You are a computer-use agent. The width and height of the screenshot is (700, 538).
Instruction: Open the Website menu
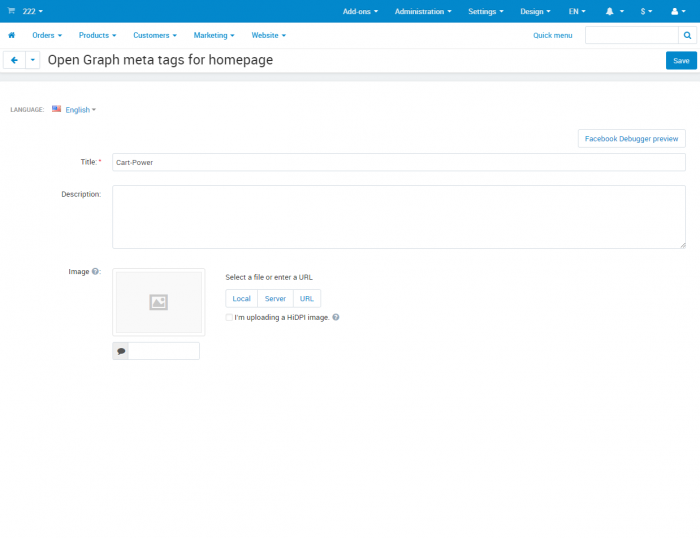click(268, 35)
